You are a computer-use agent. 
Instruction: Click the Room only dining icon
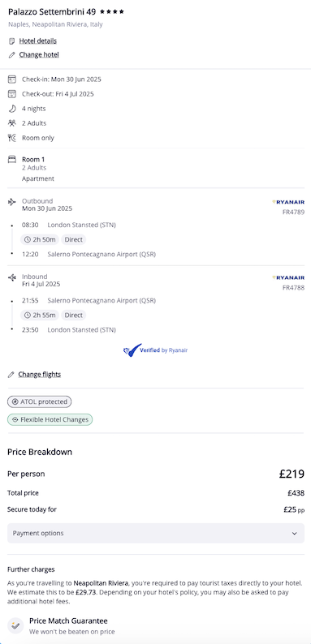pyautogui.click(x=12, y=138)
